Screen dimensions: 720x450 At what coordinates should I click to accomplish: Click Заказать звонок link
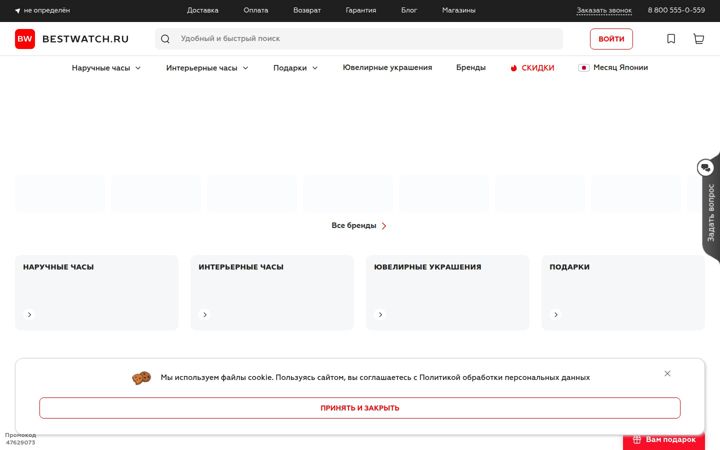[x=604, y=10]
